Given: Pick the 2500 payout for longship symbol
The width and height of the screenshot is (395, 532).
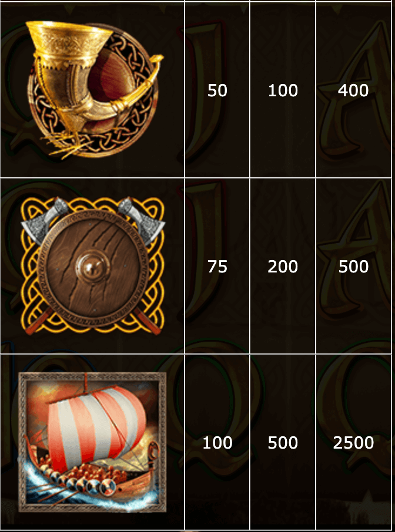Looking at the screenshot, I should click(x=353, y=443).
